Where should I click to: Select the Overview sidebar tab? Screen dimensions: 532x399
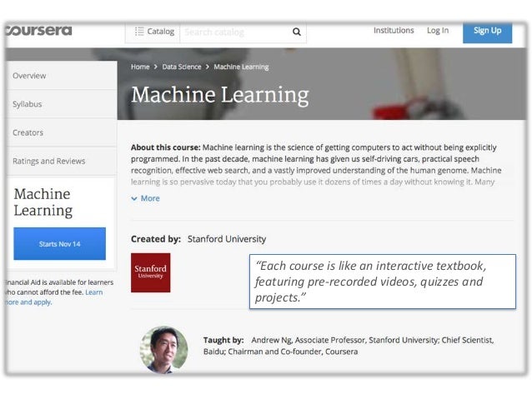coord(62,76)
